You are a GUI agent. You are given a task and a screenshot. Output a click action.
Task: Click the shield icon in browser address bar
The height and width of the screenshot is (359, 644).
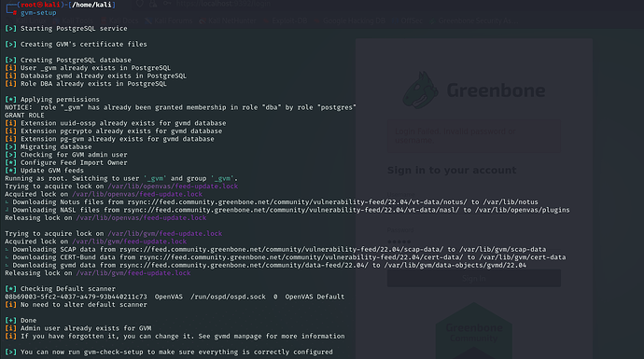tap(140, 4)
